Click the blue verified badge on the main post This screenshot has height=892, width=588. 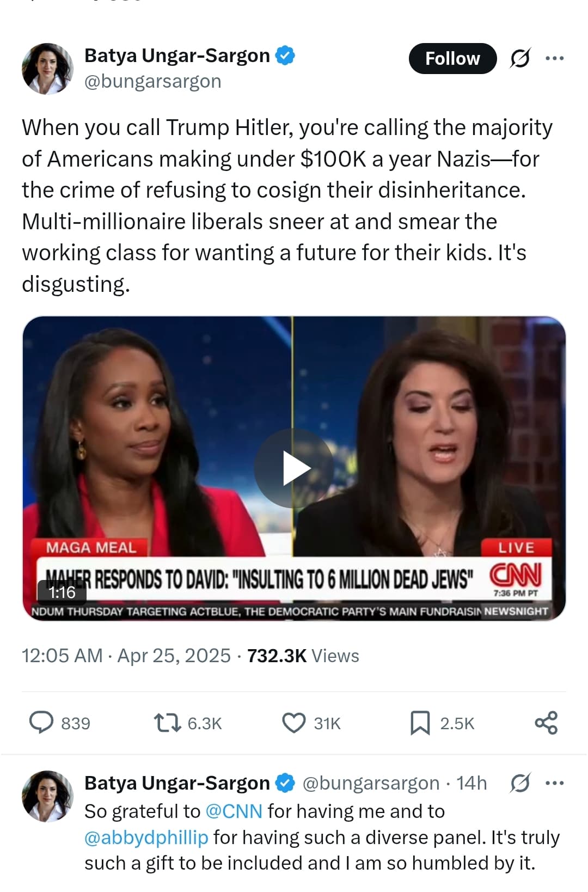pos(285,55)
